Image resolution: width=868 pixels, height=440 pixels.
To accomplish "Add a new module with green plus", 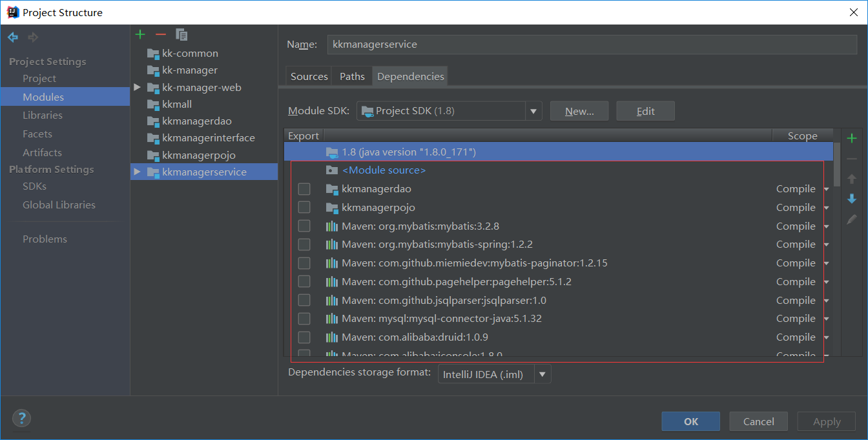I will click(x=140, y=34).
